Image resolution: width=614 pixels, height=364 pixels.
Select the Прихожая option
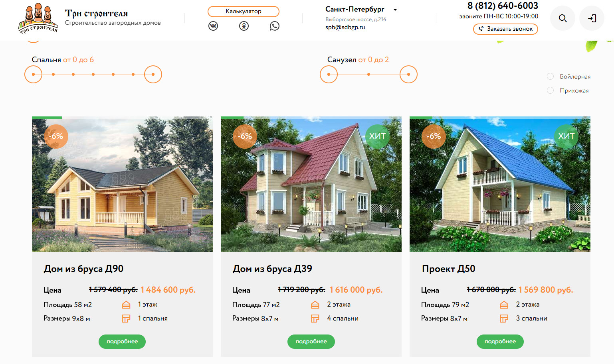568,91
